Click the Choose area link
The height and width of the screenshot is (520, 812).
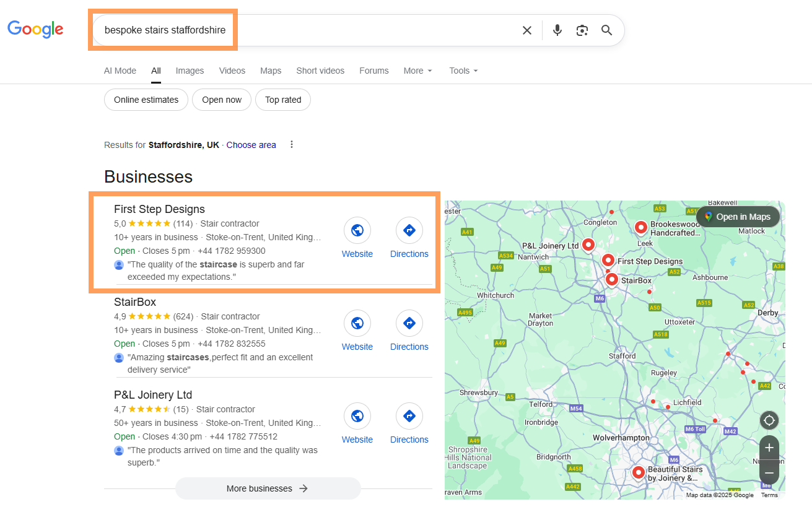click(251, 145)
